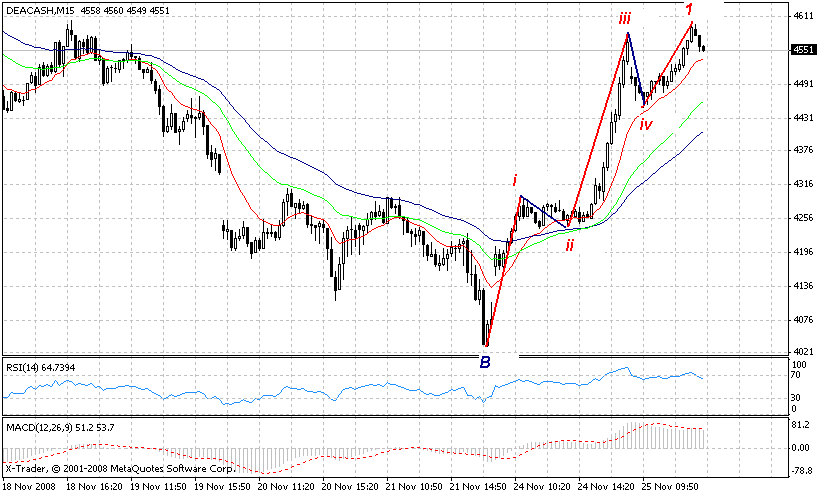
Task: Click the 20 Nov 15:20 time label
Action: [350, 487]
